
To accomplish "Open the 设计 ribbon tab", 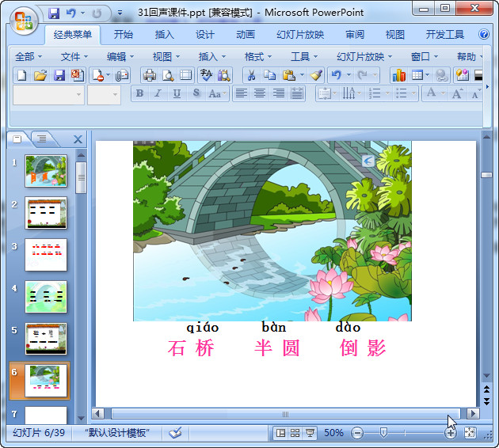I will (x=204, y=34).
